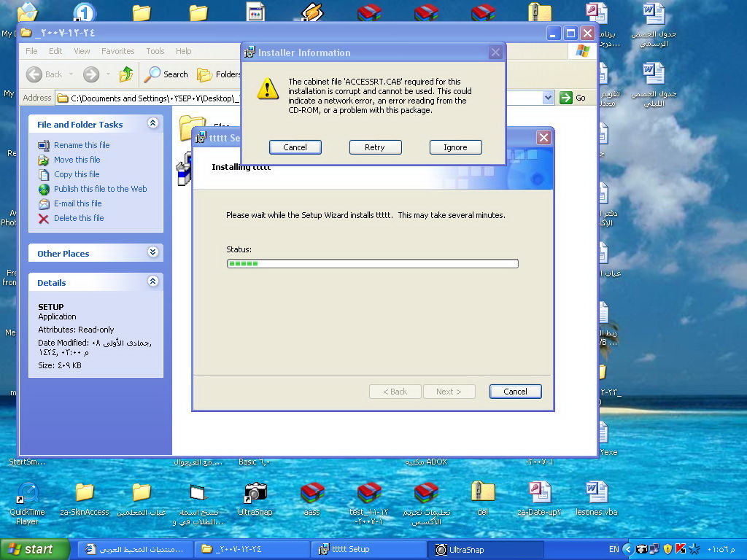Viewport: 747px width, 560px height.
Task: Click the Go button beside the address bar
Action: point(573,98)
